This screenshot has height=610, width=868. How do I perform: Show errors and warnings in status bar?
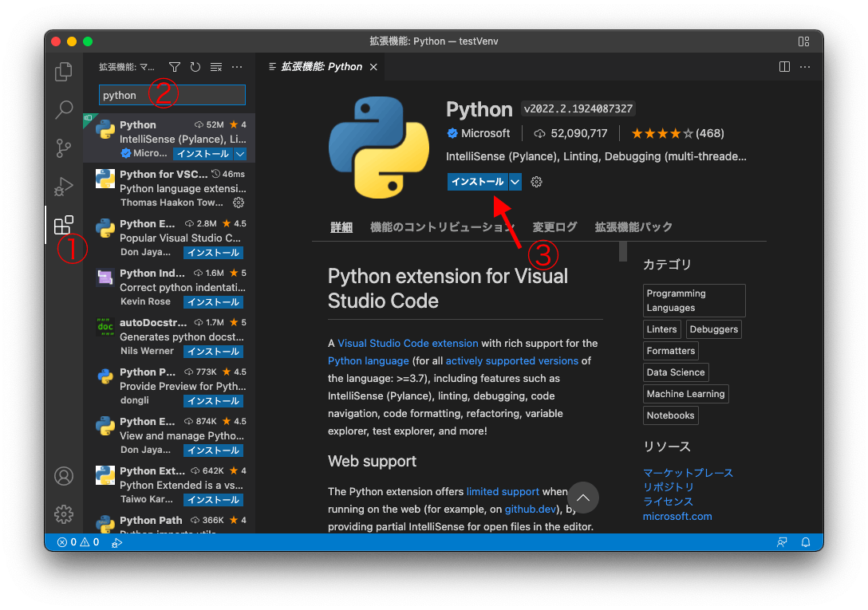coord(78,542)
